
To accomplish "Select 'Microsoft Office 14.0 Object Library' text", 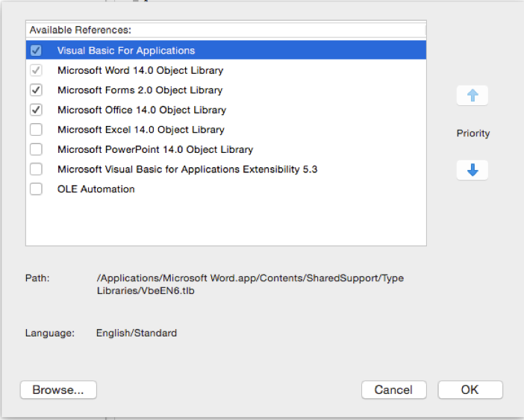I will [x=142, y=110].
